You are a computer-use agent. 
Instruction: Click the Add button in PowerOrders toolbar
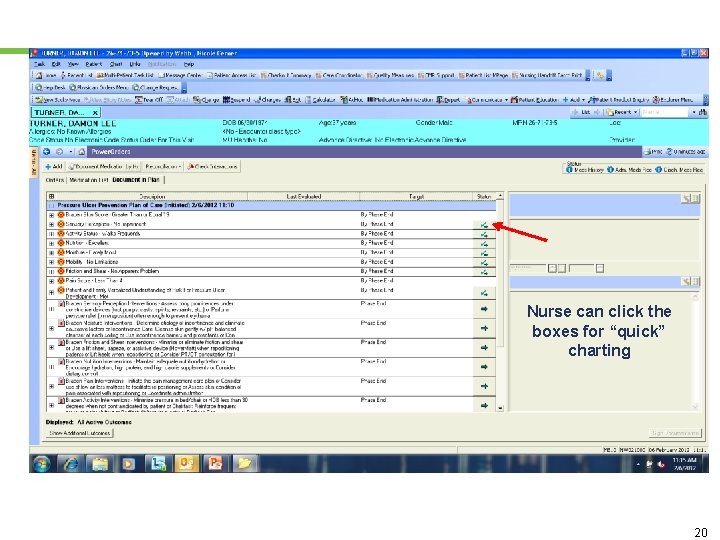(x=54, y=167)
